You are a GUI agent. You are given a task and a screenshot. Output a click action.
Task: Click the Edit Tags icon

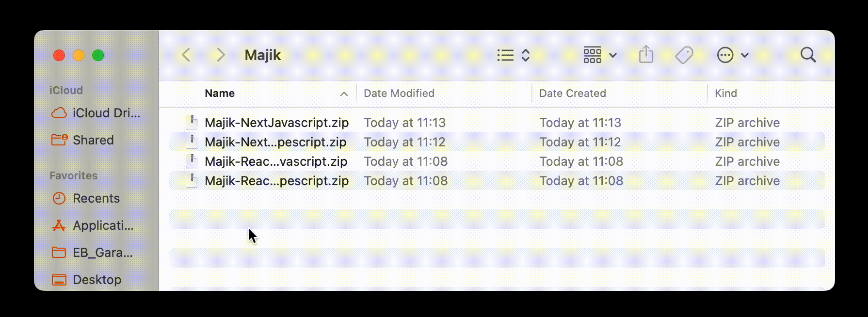[684, 55]
